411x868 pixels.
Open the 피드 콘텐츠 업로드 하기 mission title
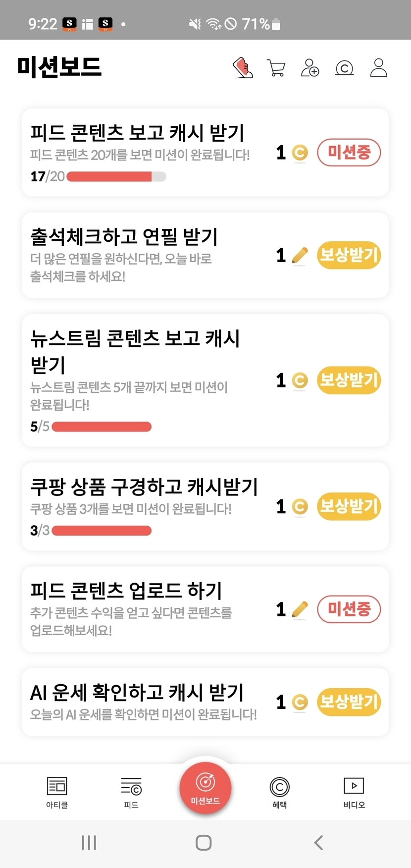(x=126, y=590)
